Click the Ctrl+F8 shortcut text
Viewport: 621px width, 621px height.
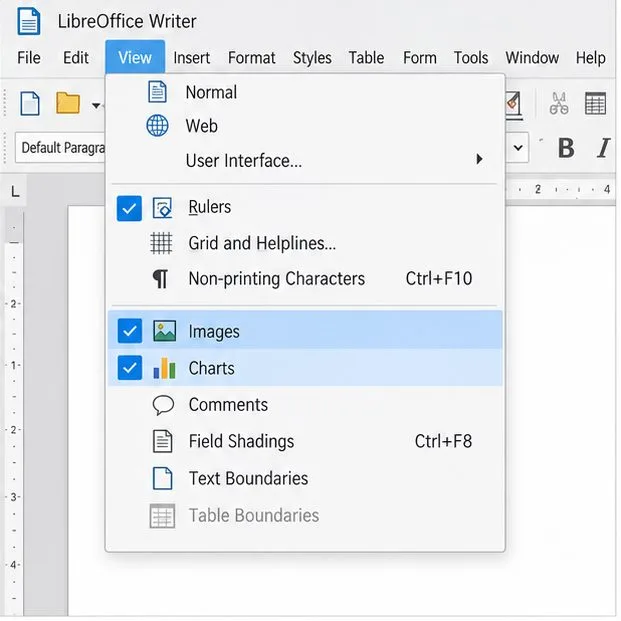coord(443,441)
